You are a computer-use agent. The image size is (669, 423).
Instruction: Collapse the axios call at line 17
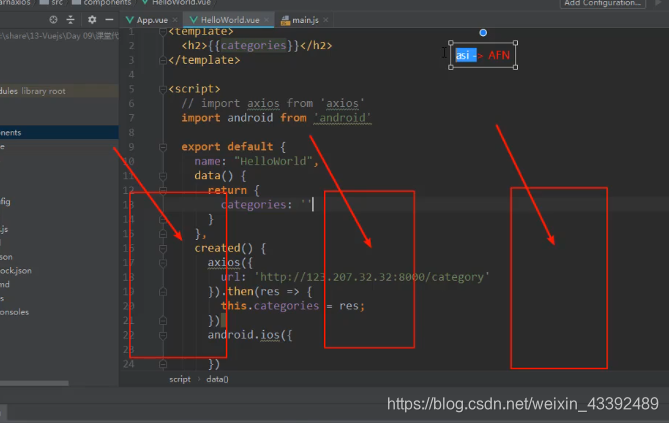tap(163, 263)
